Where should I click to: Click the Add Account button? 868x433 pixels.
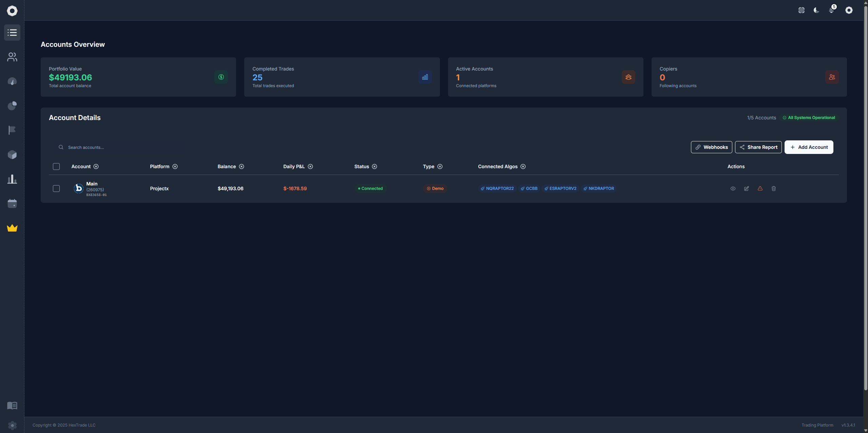point(809,147)
